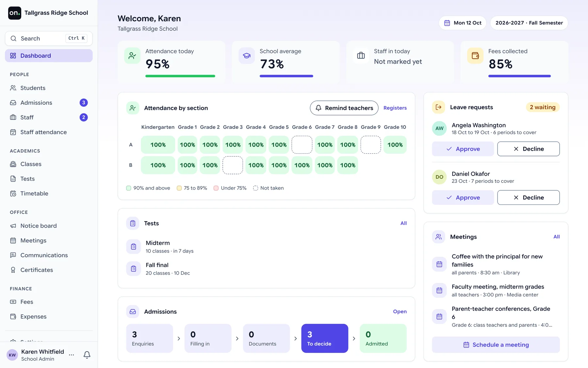
Task: Select the To decide admissions stage card
Action: pyautogui.click(x=325, y=338)
